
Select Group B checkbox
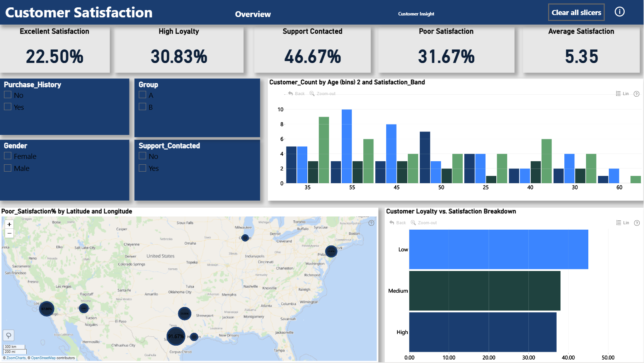pyautogui.click(x=142, y=106)
